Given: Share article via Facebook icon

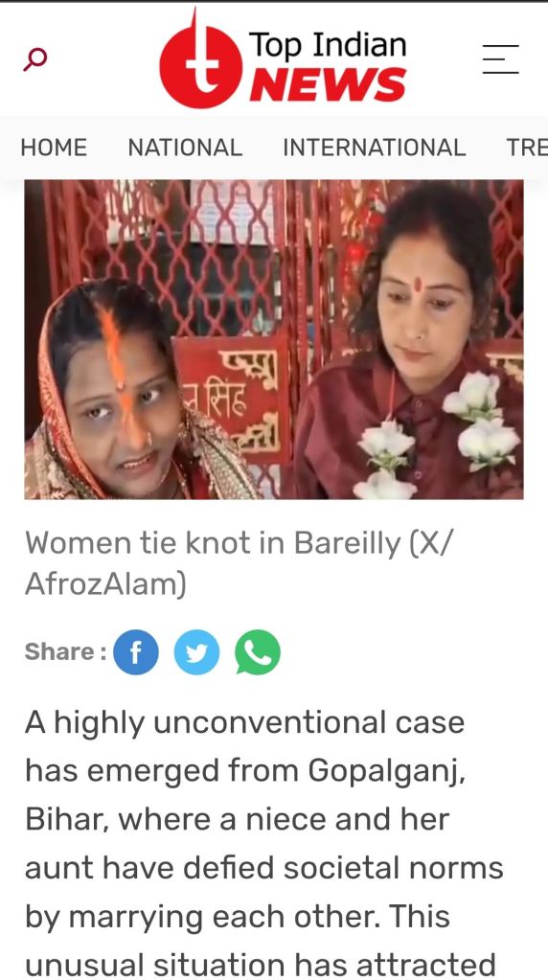Looking at the screenshot, I should (136, 652).
